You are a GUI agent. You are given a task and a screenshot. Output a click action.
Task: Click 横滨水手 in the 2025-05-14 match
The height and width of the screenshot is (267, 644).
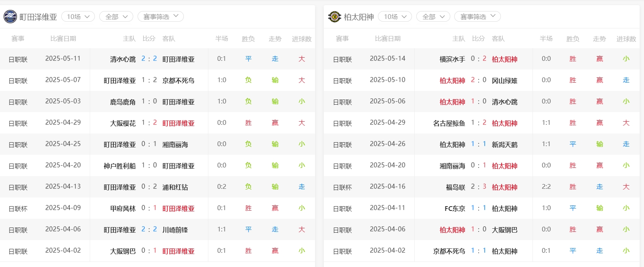coord(452,59)
